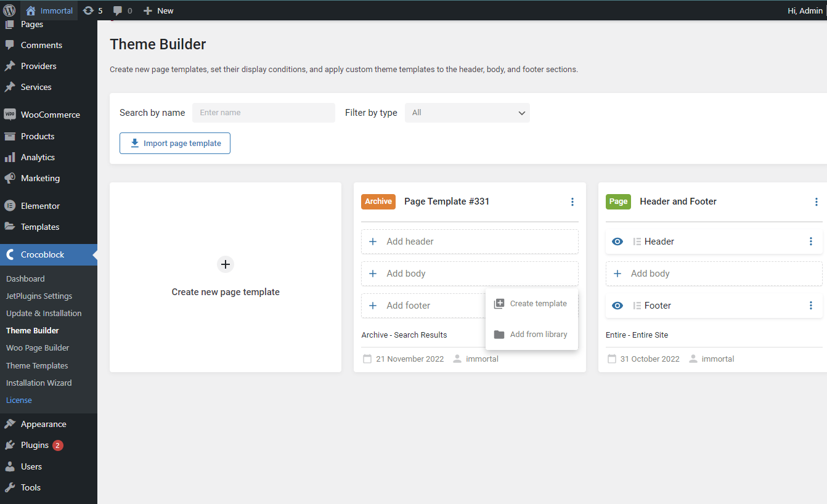Screen dimensions: 827x504
Task: Launch the Installation Wizard submenu item
Action: tap(39, 383)
